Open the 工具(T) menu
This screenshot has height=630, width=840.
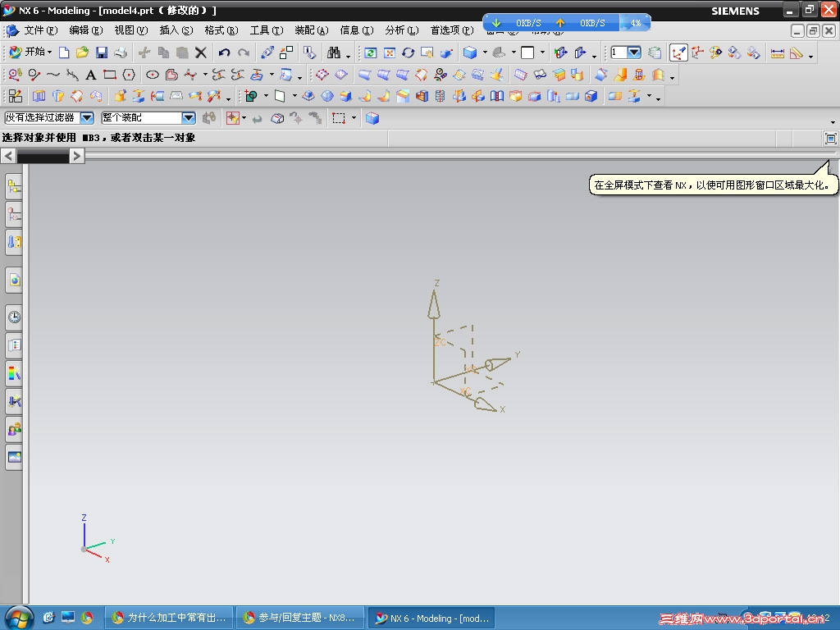point(267,30)
